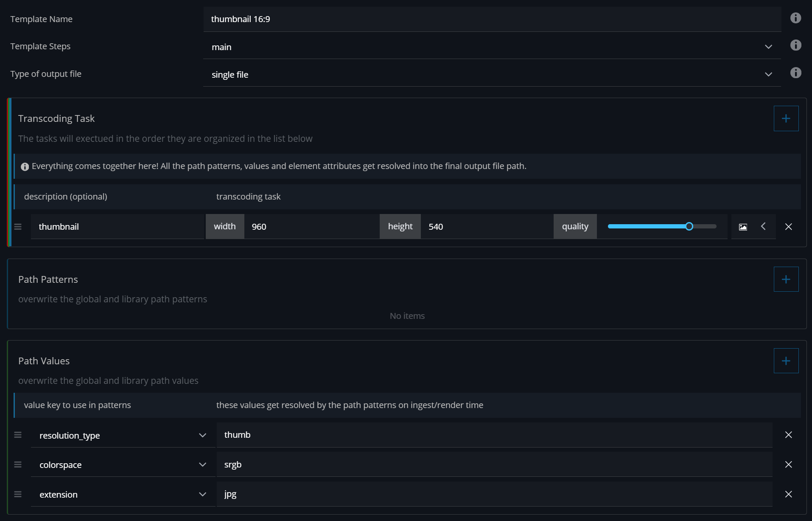
Task: Click the quality slider handle
Action: click(689, 227)
